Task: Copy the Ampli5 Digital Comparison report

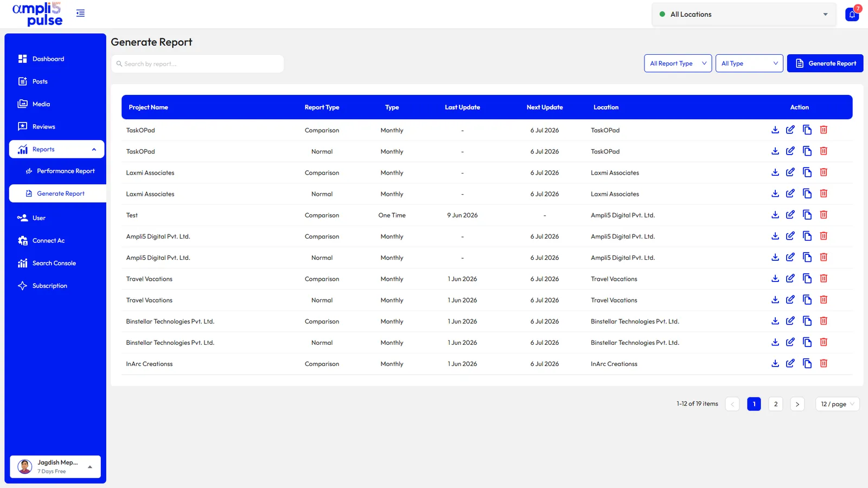Action: [x=807, y=236]
